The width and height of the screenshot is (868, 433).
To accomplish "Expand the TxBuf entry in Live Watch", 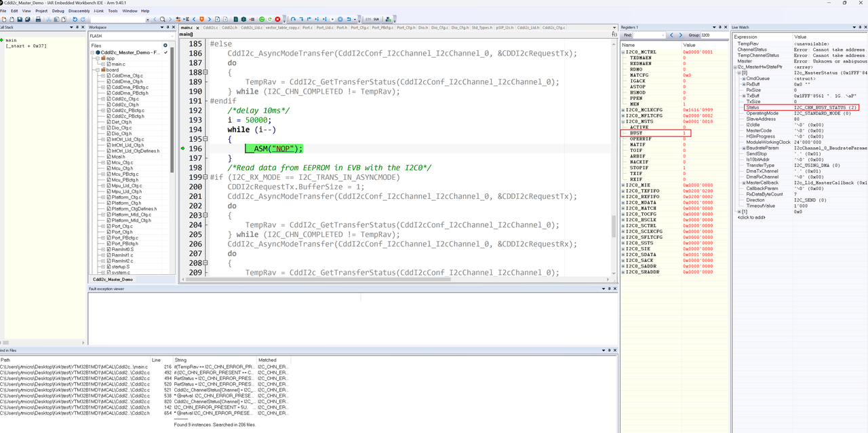I will click(x=744, y=95).
